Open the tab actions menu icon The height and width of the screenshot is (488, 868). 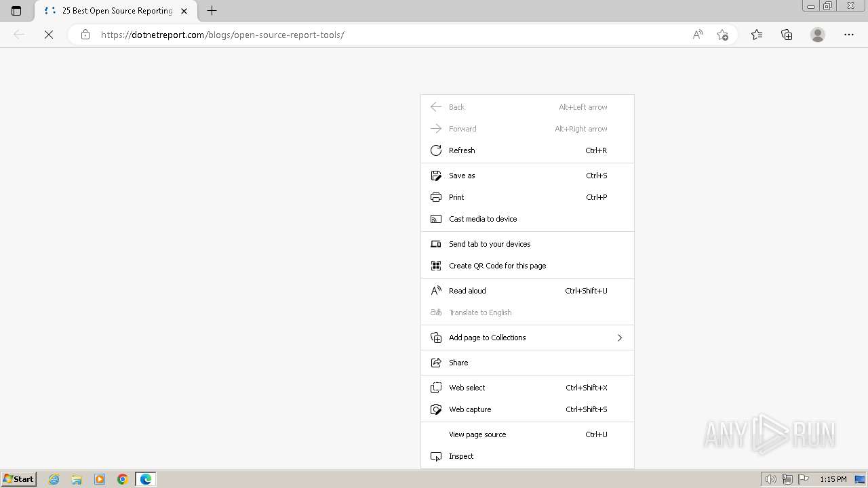16,11
